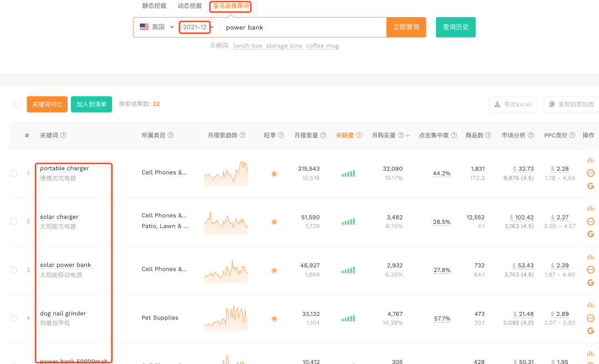Open the 美国 country selector dropdown
The height and width of the screenshot is (364, 599).
click(157, 27)
